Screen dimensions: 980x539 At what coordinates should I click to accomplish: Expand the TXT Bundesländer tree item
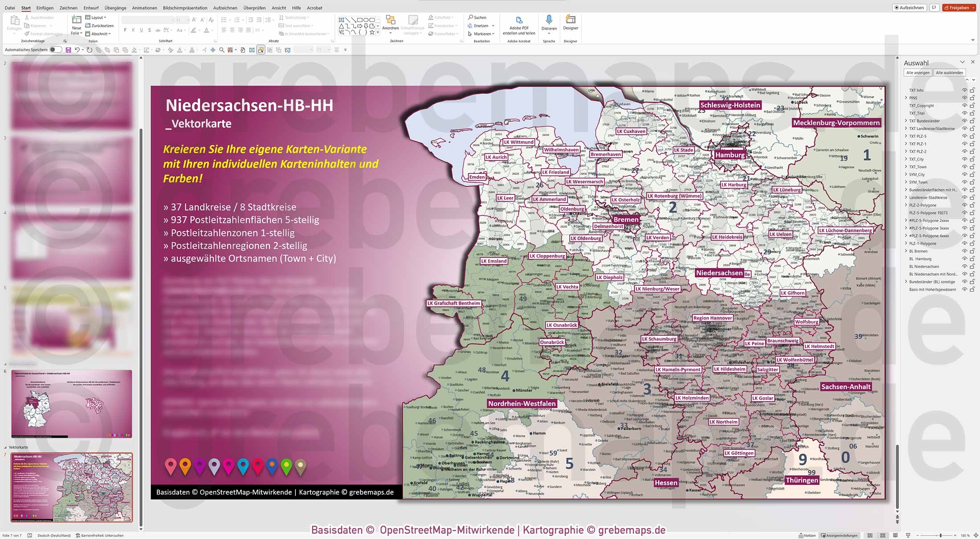tap(906, 121)
